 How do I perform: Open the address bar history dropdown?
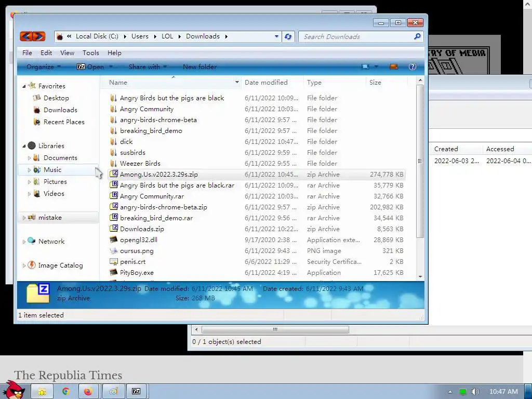click(276, 36)
